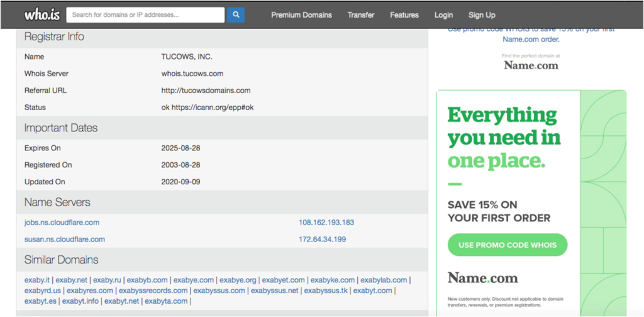Open similar domain exaby.it
This screenshot has height=317, width=644.
coord(37,280)
